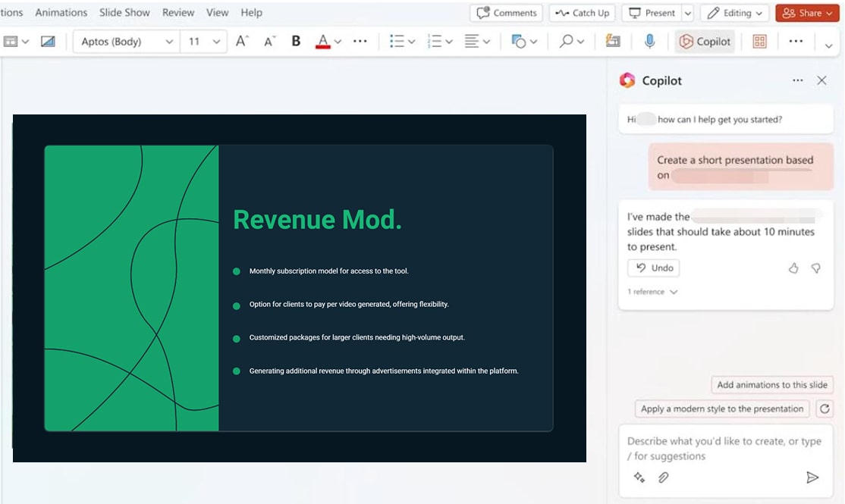The image size is (845, 504).
Task: Expand the Present options arrow
Action: point(688,13)
